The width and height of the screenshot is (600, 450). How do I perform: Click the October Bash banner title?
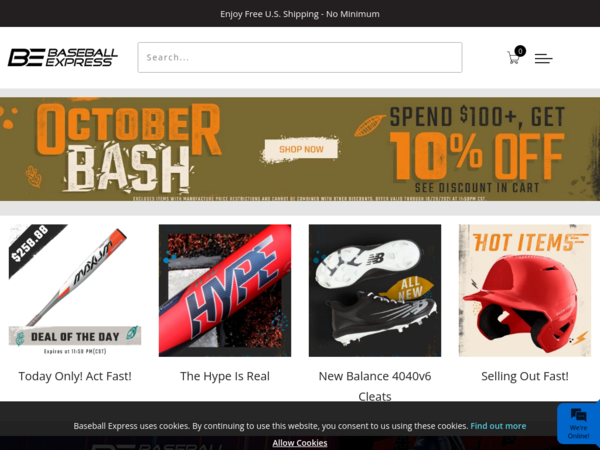(129, 148)
